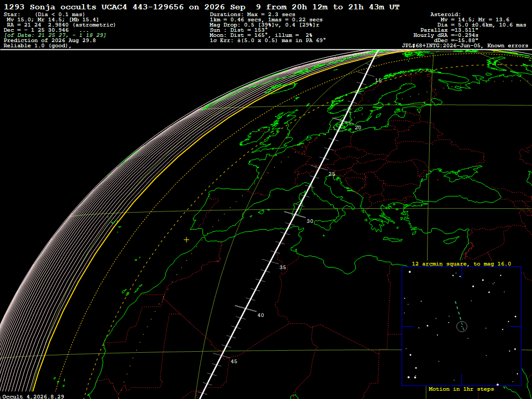This screenshot has width=532, height=399.
Task: Select the 30 minute tick label on path
Action: point(310,221)
